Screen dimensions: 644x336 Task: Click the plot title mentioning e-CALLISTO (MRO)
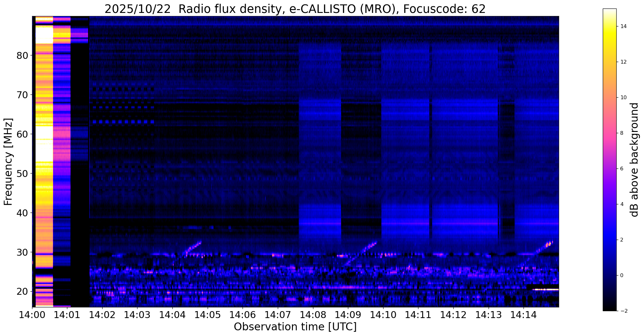tap(295, 9)
